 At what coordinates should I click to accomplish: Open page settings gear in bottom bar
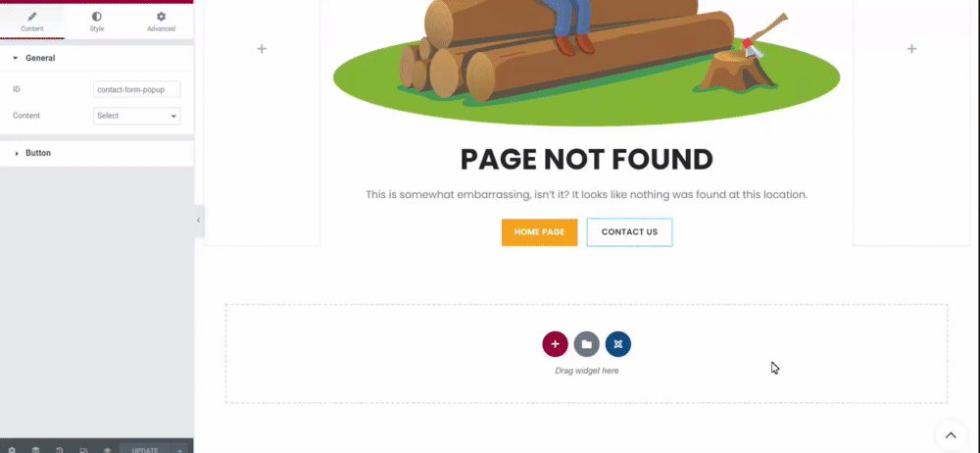11,449
